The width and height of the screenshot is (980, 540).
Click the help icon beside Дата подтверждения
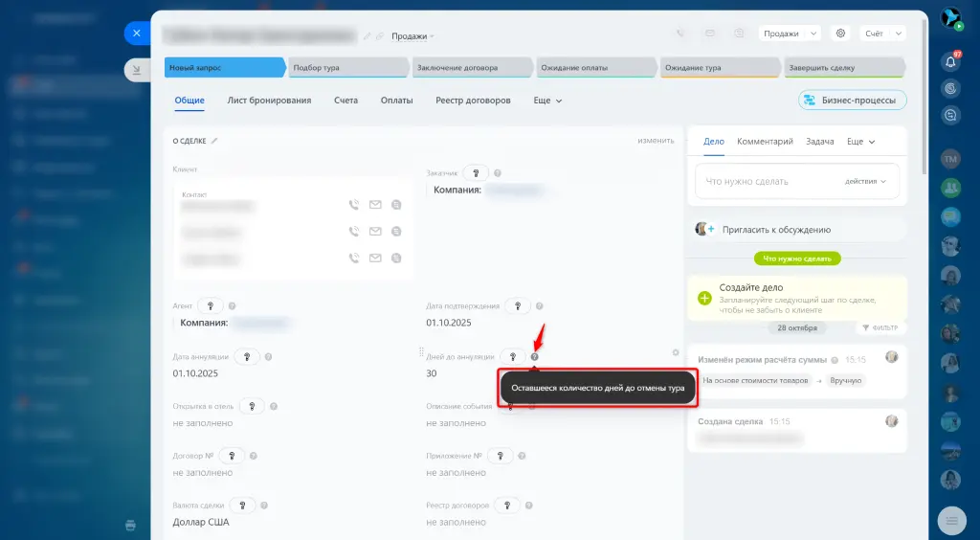point(540,306)
